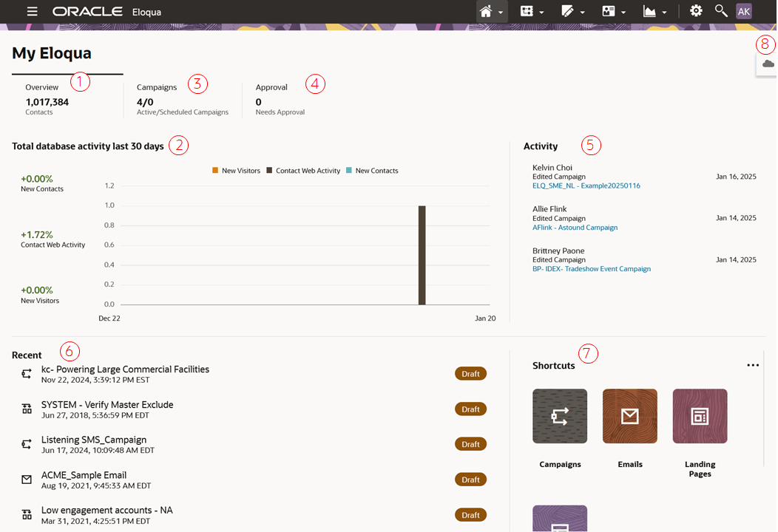Open the Settings gear
The width and height of the screenshot is (778, 532).
(695, 11)
